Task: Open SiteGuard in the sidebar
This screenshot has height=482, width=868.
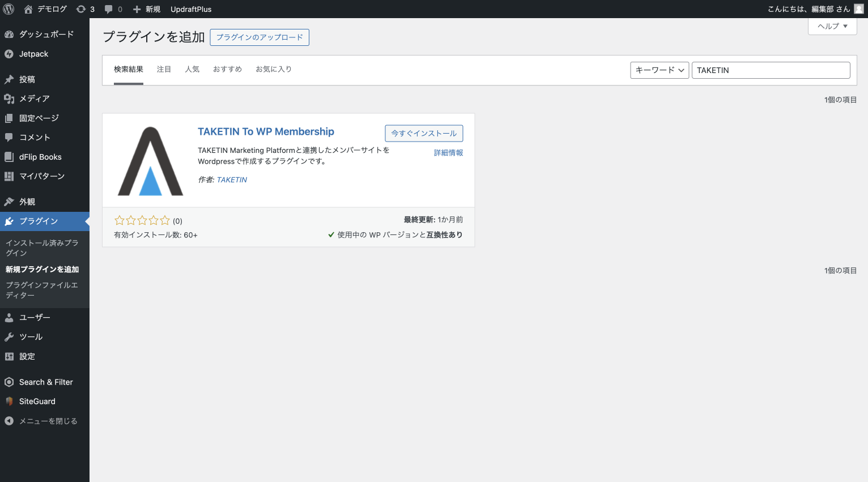Action: tap(45, 401)
